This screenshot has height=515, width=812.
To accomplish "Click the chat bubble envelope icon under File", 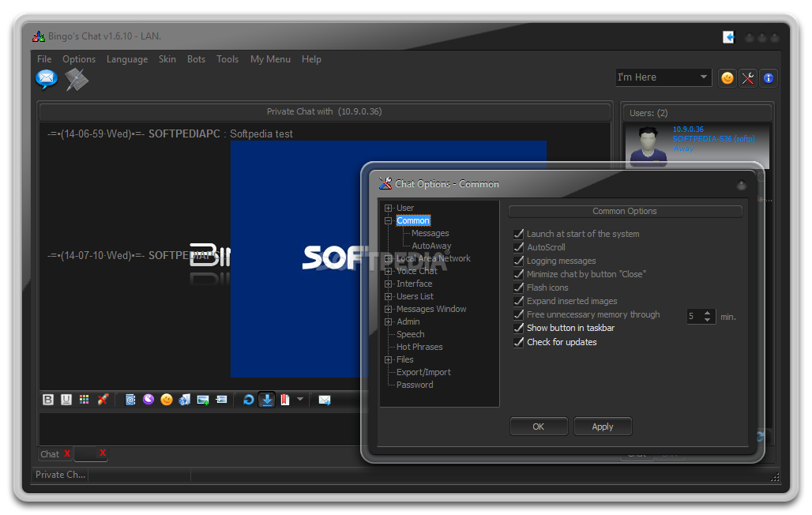I will [47, 79].
